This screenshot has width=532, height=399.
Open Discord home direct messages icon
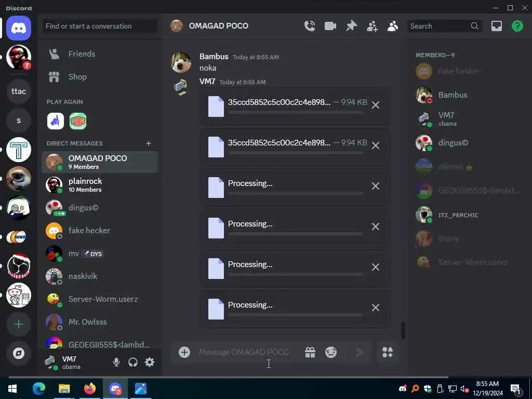point(19,28)
